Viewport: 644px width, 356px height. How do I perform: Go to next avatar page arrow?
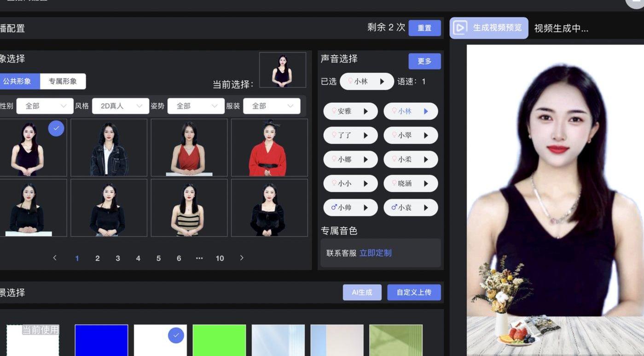(x=242, y=258)
